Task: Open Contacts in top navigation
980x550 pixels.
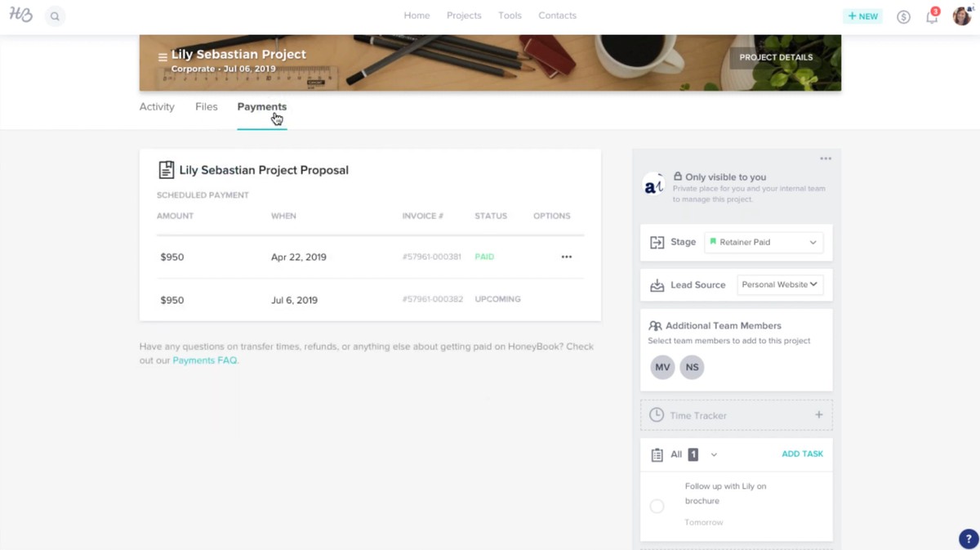Action: [557, 16]
